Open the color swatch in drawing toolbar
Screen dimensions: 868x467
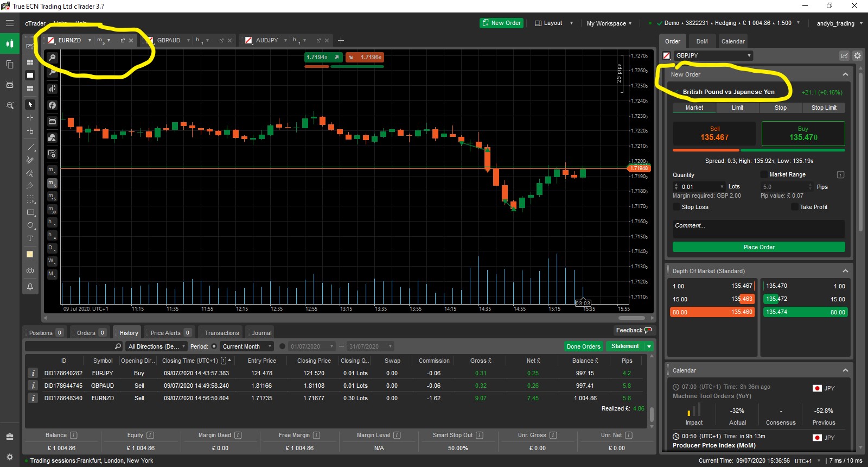click(x=30, y=254)
